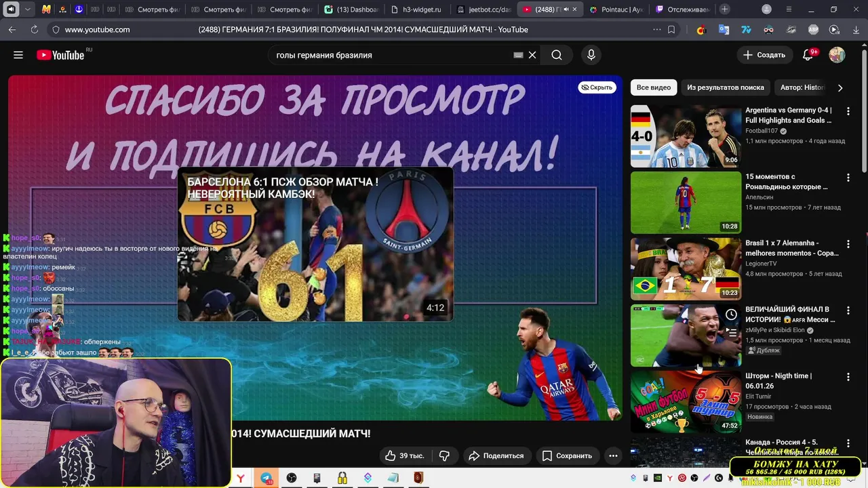
Task: Switch to the jeetbot.cc browser tab
Action: pos(483,9)
